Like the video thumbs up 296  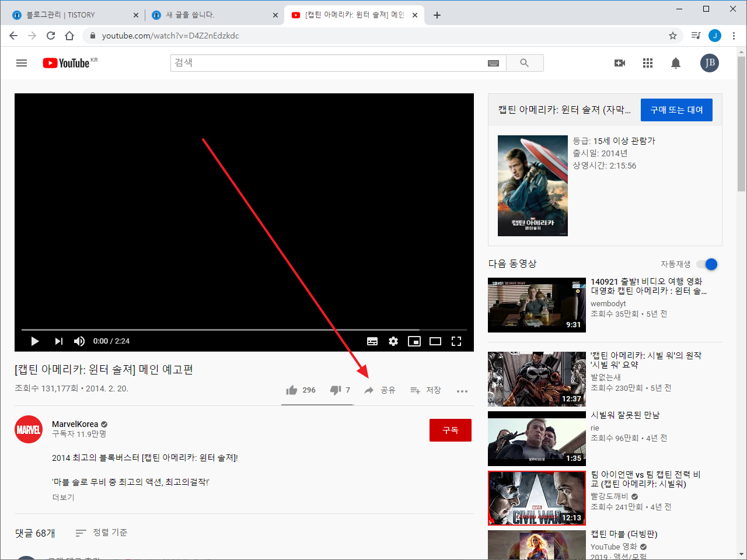[x=301, y=390]
